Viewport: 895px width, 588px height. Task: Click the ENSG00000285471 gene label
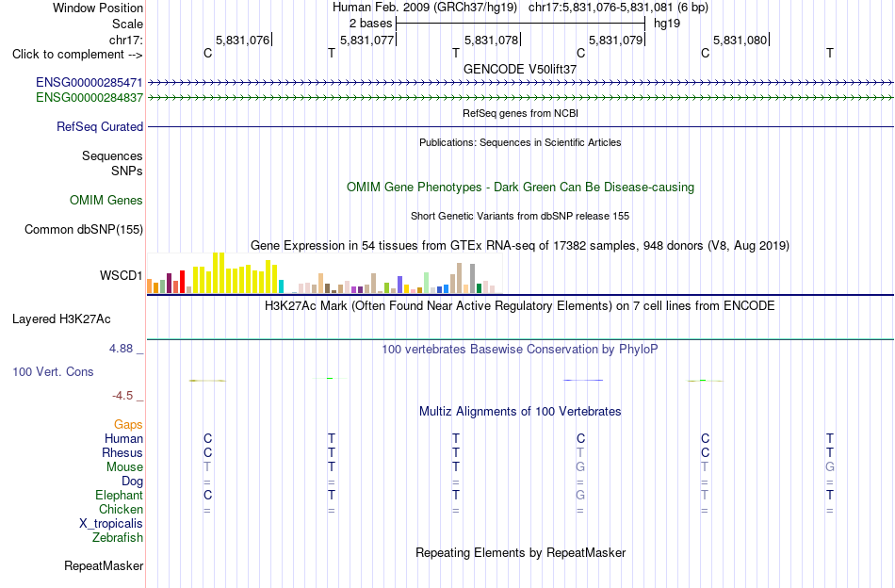click(x=89, y=83)
